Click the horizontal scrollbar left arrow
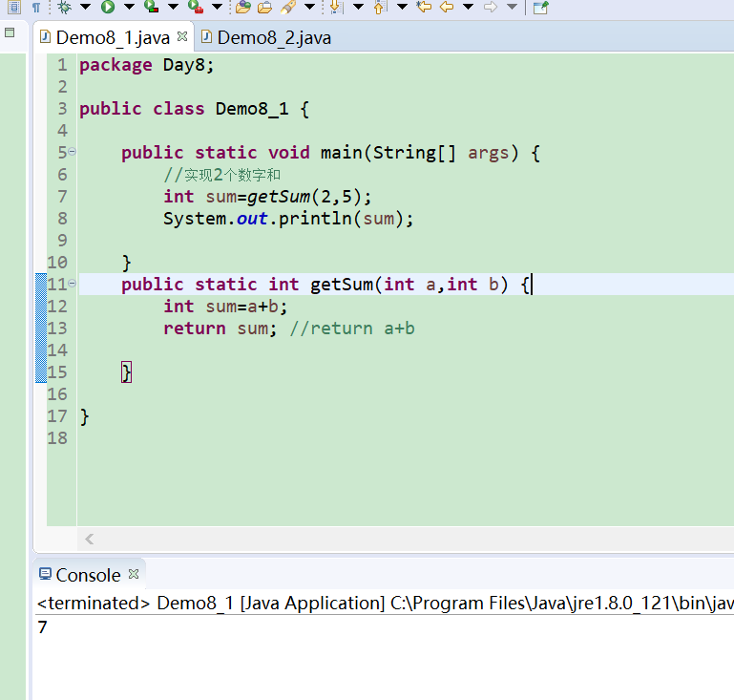Screen dimensions: 734x700 point(90,540)
